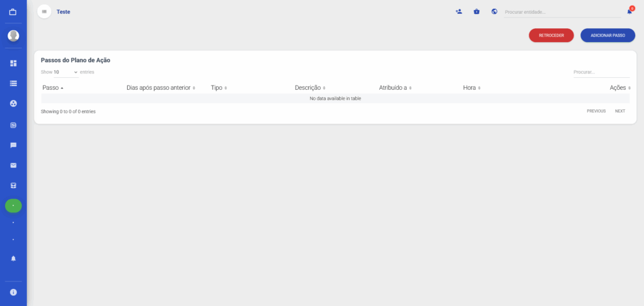The image size is (644, 306).
Task: Sort table by Passo column
Action: tap(53, 88)
